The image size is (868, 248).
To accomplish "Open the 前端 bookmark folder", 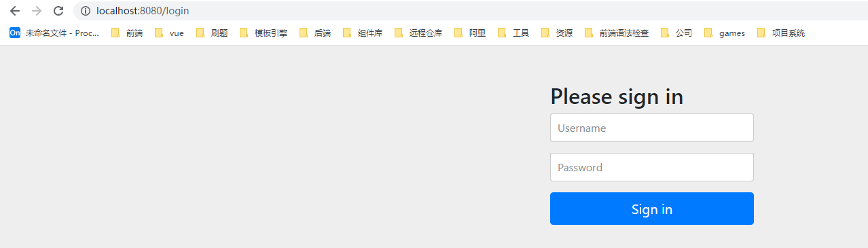I will (x=127, y=33).
